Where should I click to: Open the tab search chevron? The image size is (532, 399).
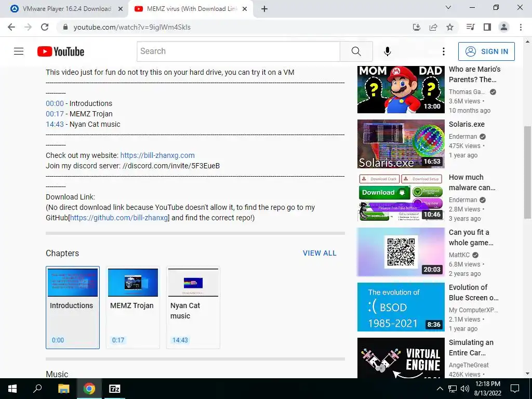coord(448,7)
